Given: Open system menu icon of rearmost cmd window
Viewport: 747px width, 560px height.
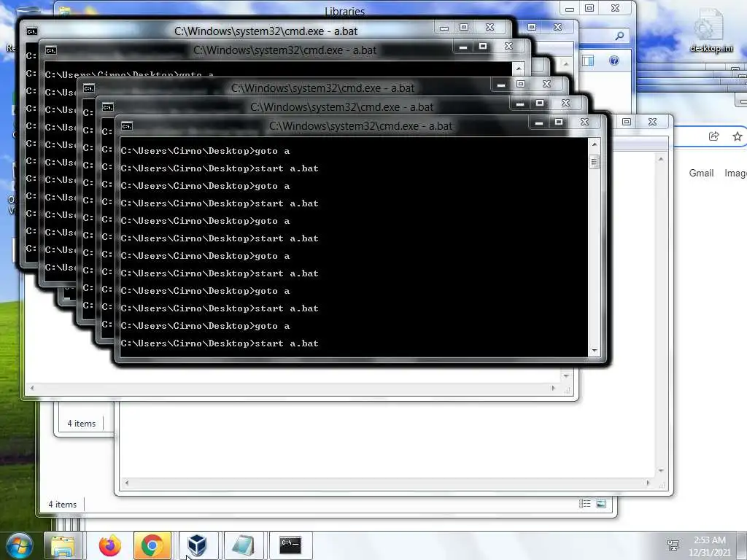Looking at the screenshot, I should (x=32, y=31).
